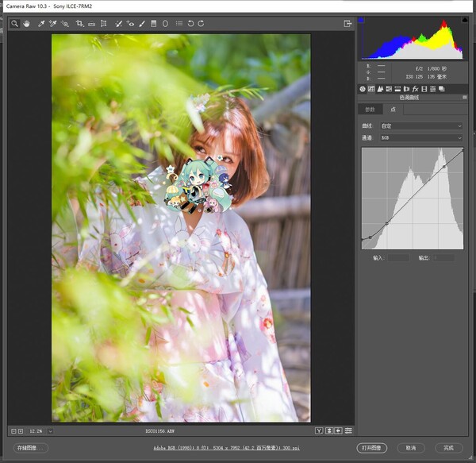Click the 打开图像 button

(372, 448)
